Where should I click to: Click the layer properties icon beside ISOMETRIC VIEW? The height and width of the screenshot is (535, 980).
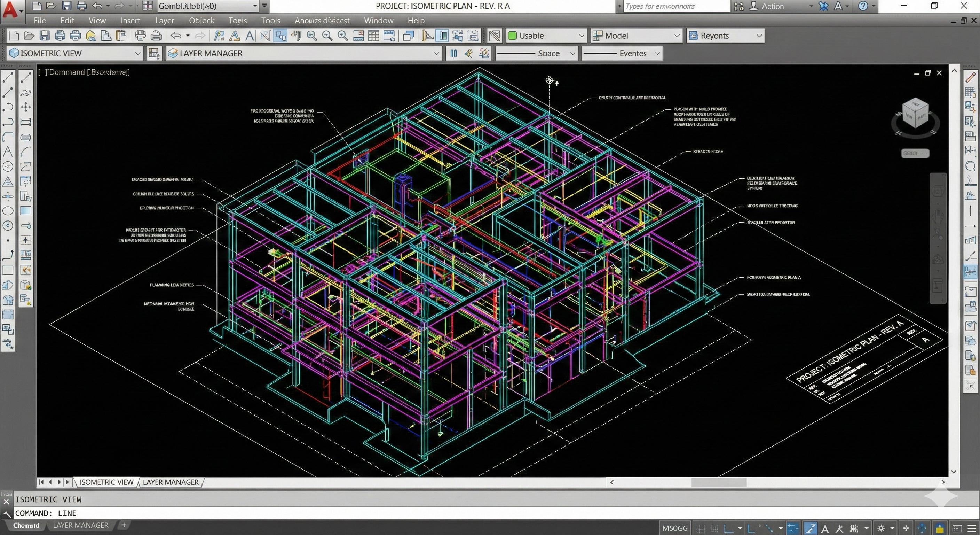154,53
